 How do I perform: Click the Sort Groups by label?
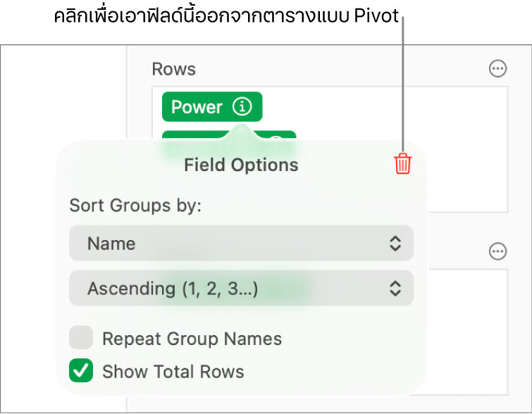tap(135, 206)
